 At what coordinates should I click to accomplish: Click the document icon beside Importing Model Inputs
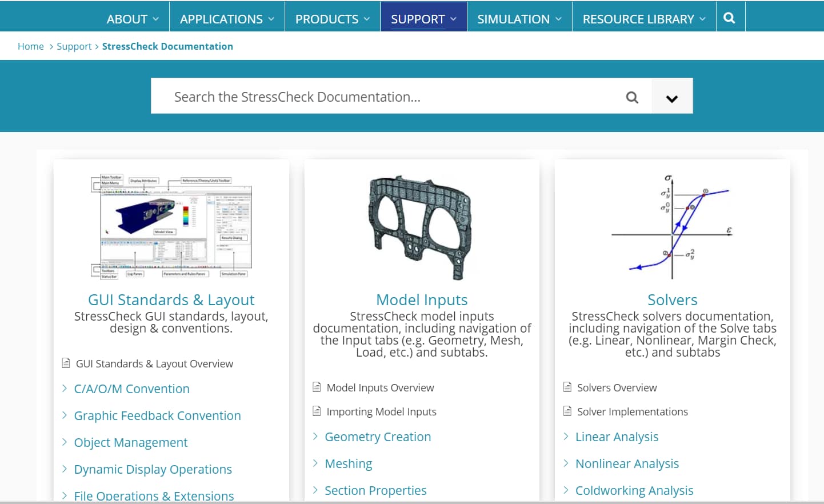click(x=316, y=411)
